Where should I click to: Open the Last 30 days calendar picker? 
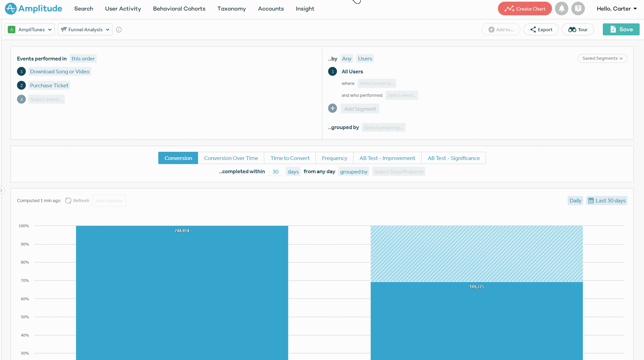[607, 201]
